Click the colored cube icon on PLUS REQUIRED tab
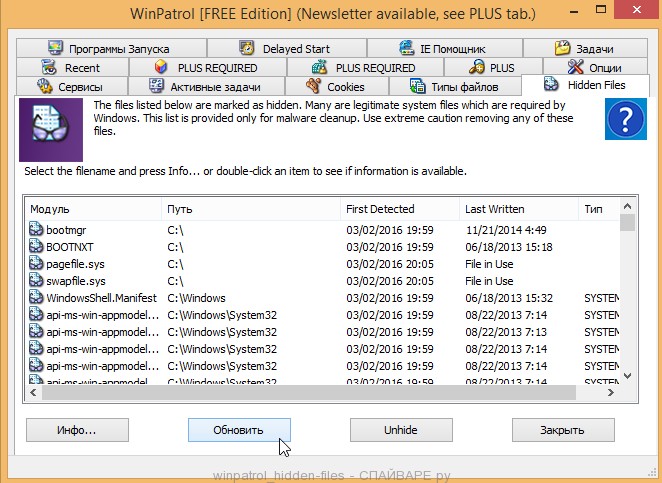This screenshot has height=483, width=662. click(161, 67)
